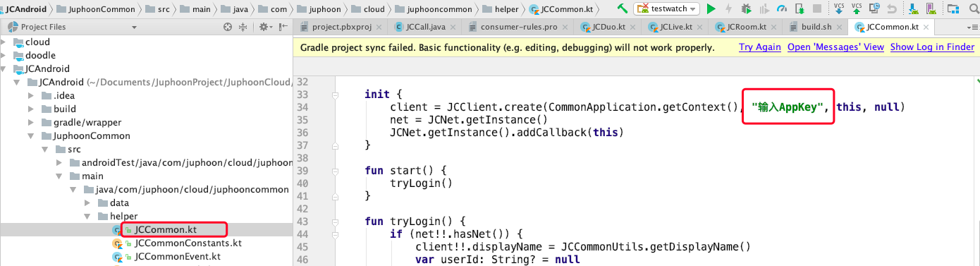Click the Run with Coverage icon
This screenshot has height=266, width=980.
click(x=764, y=8)
